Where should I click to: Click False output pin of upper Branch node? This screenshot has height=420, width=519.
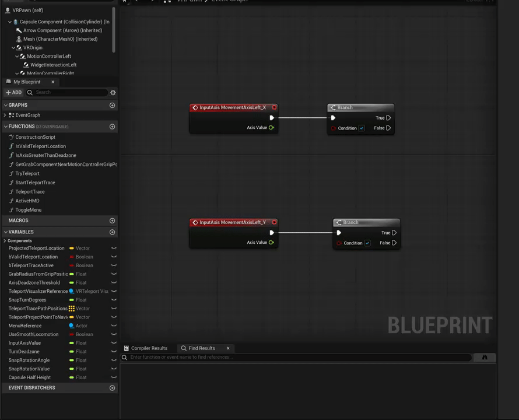click(388, 128)
